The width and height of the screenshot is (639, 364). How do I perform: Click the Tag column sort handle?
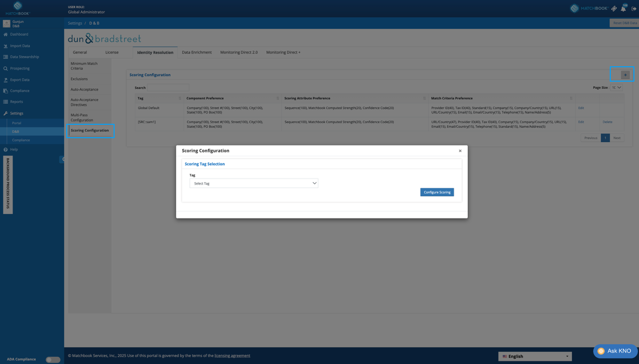[180, 98]
